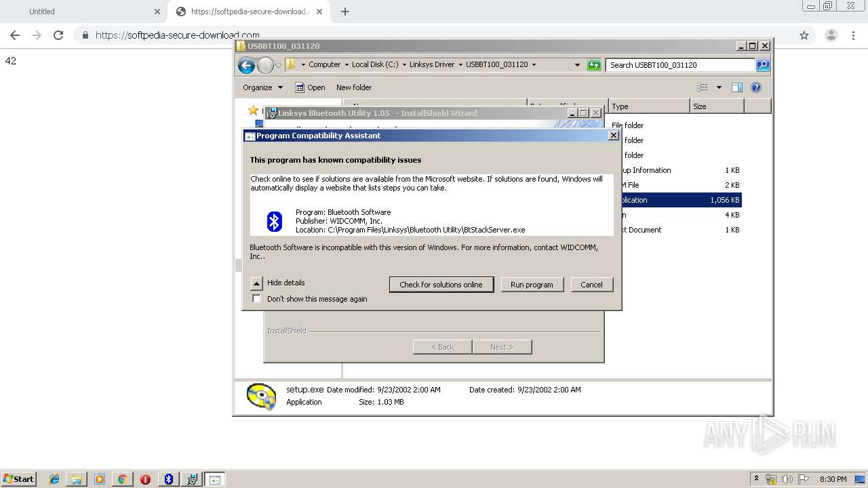868x488 pixels.
Task: Go back in Explorer window
Action: pyautogui.click(x=246, y=65)
